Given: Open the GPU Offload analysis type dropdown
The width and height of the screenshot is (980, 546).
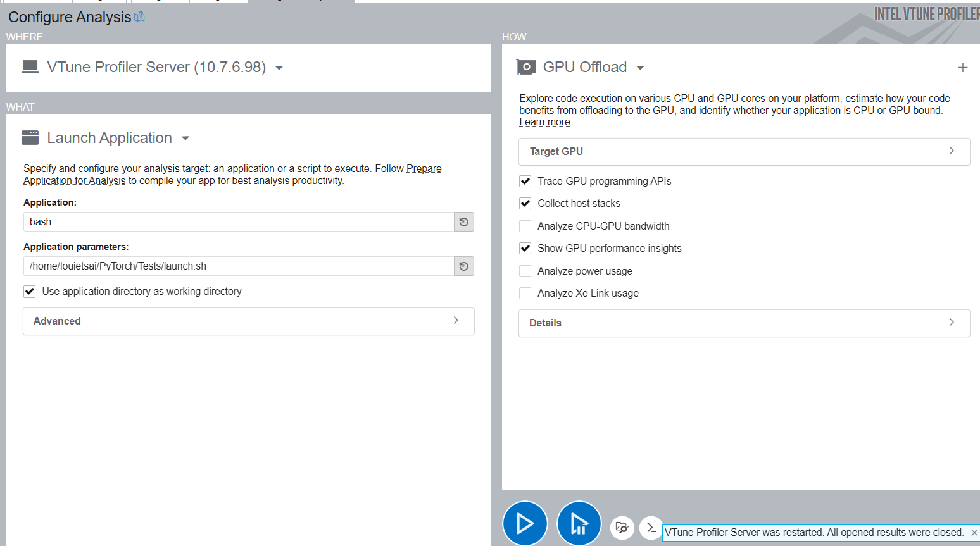Looking at the screenshot, I should tap(640, 68).
